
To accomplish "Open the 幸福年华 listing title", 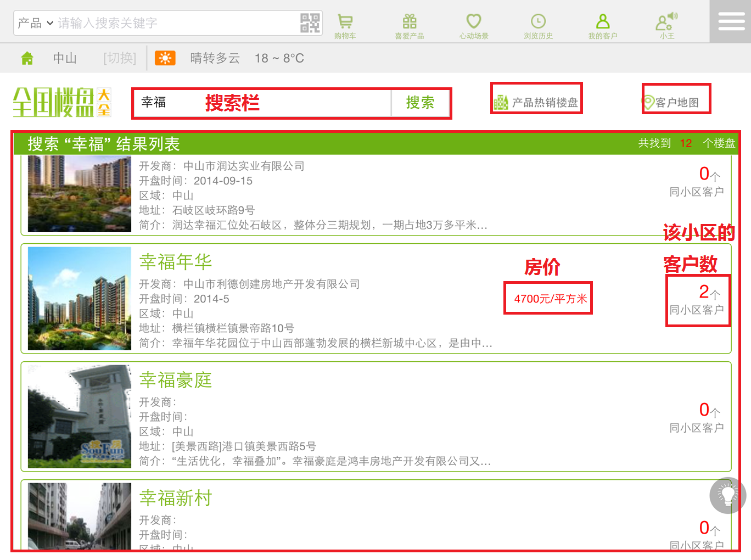I will (176, 262).
